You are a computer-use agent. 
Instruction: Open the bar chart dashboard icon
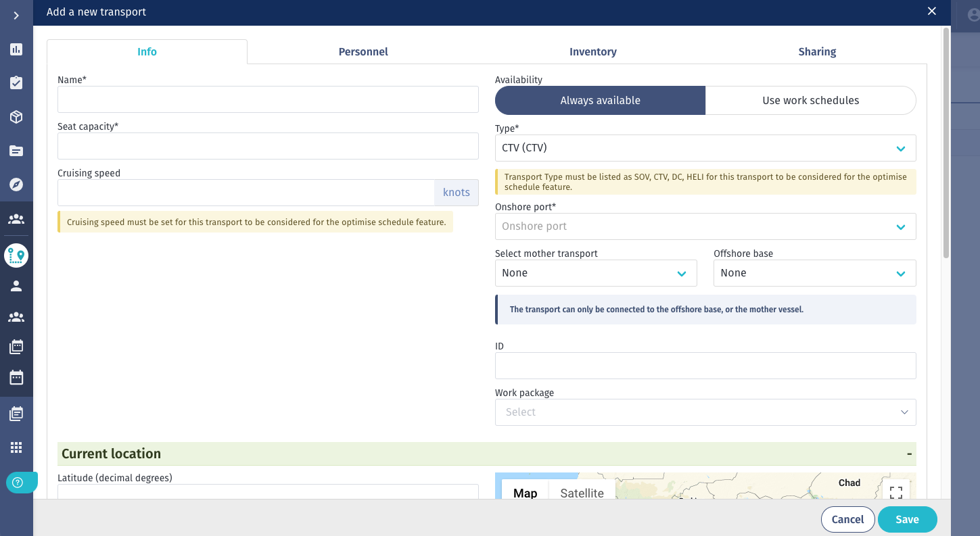click(16, 49)
